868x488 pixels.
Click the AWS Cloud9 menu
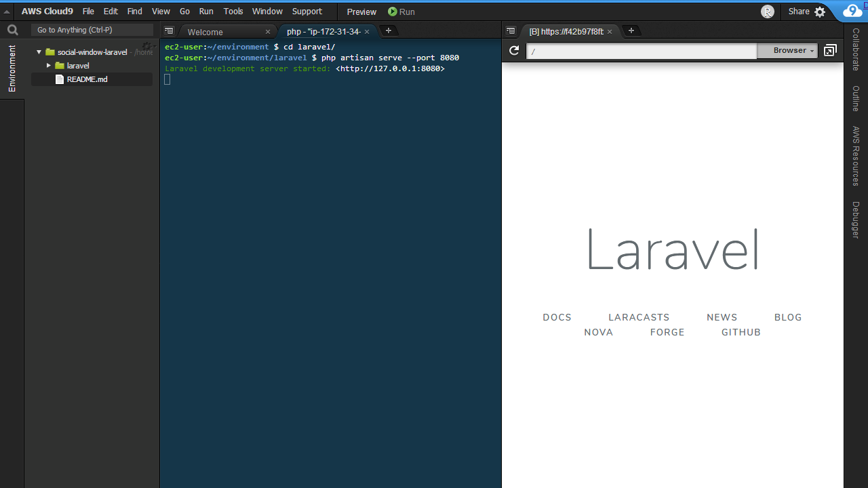click(x=47, y=12)
